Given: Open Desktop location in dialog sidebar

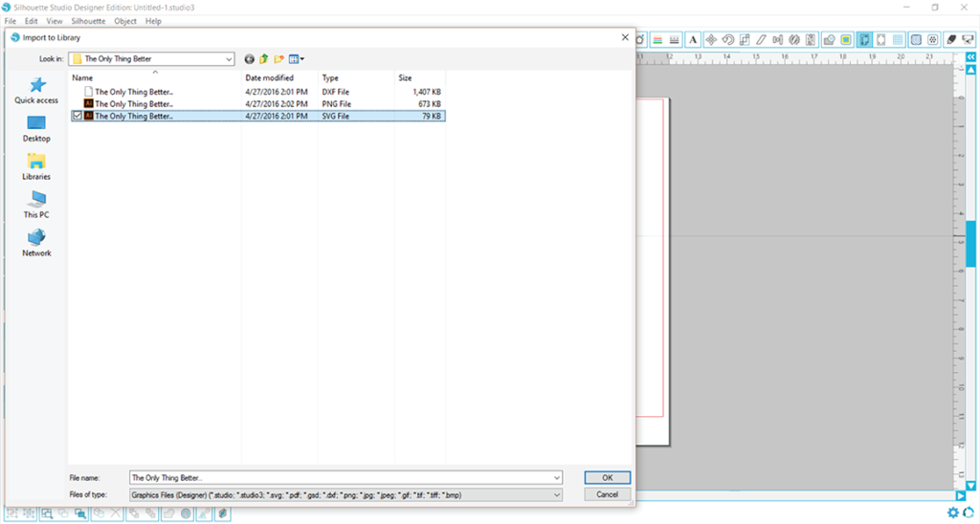Looking at the screenshot, I should (36, 129).
